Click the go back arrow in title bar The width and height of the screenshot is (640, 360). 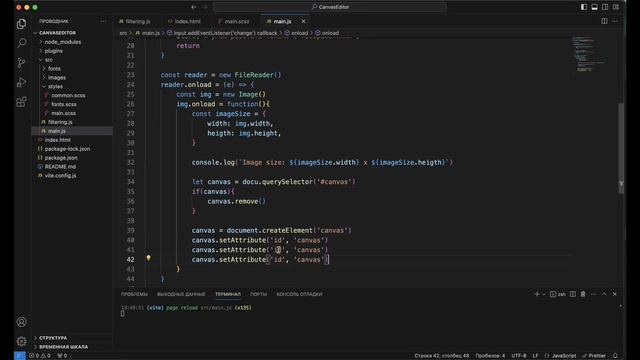193,7
